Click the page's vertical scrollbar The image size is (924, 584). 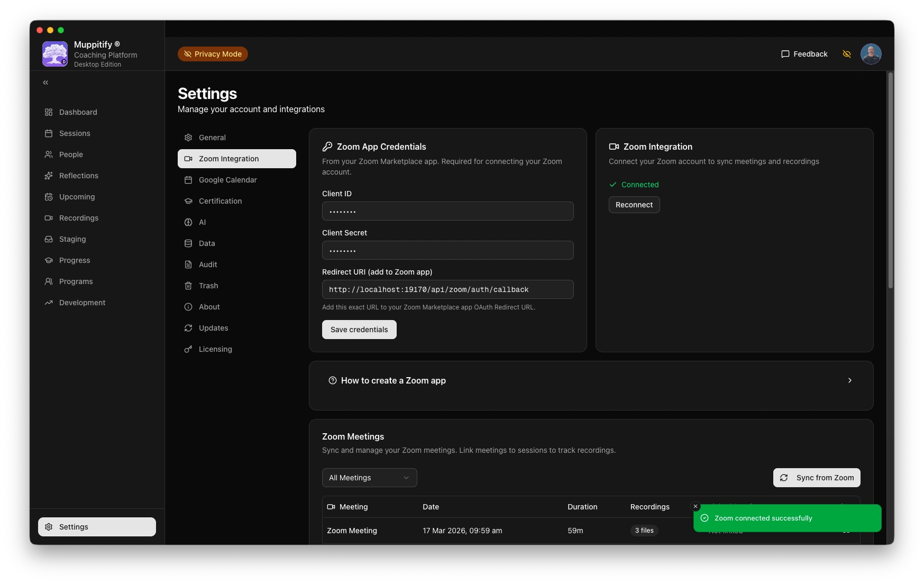[x=890, y=180]
